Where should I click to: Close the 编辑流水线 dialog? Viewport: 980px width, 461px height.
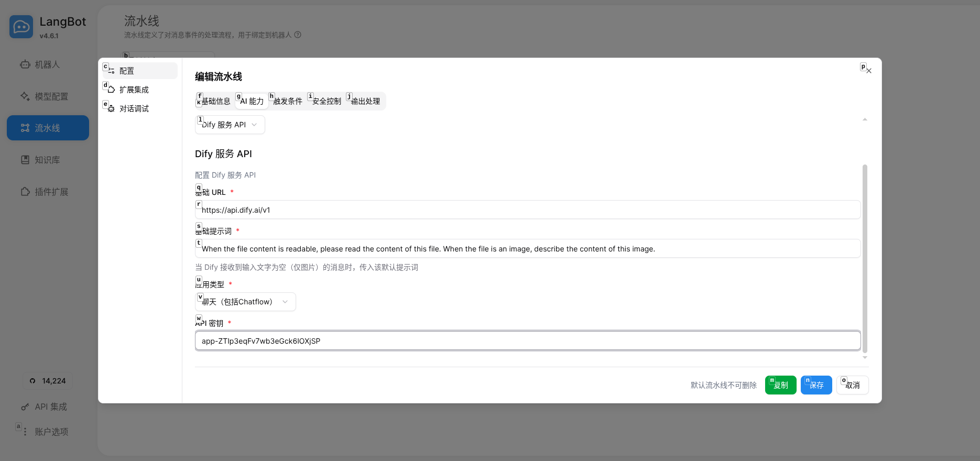pyautogui.click(x=868, y=71)
